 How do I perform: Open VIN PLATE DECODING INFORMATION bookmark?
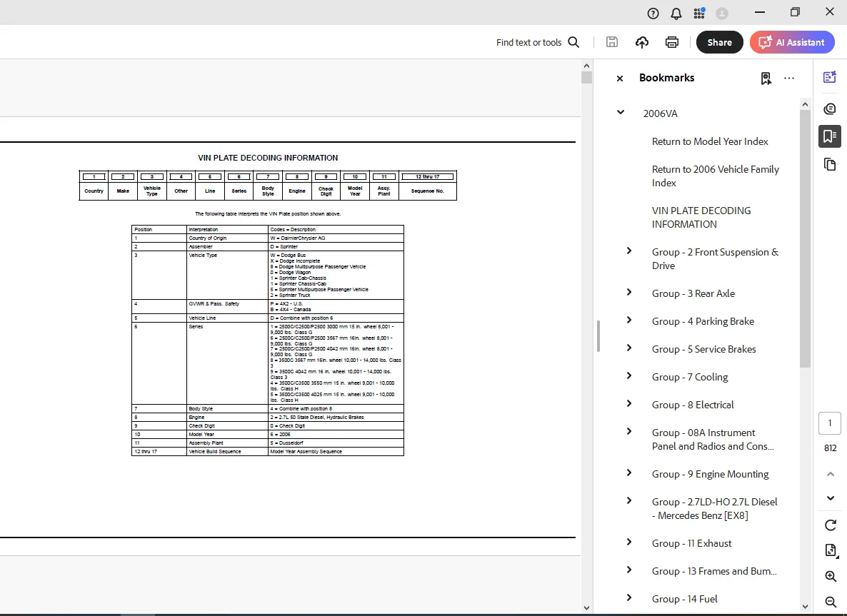(701, 217)
